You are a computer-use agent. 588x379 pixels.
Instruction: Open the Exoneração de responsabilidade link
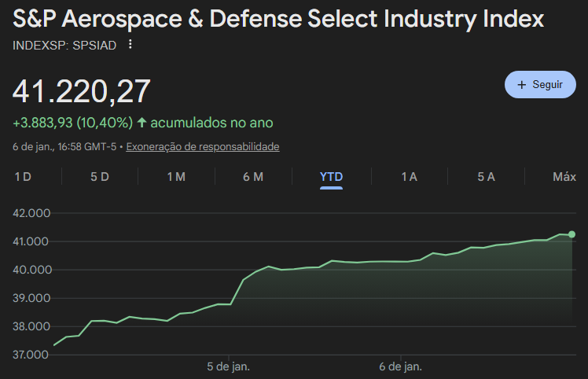pos(203,147)
